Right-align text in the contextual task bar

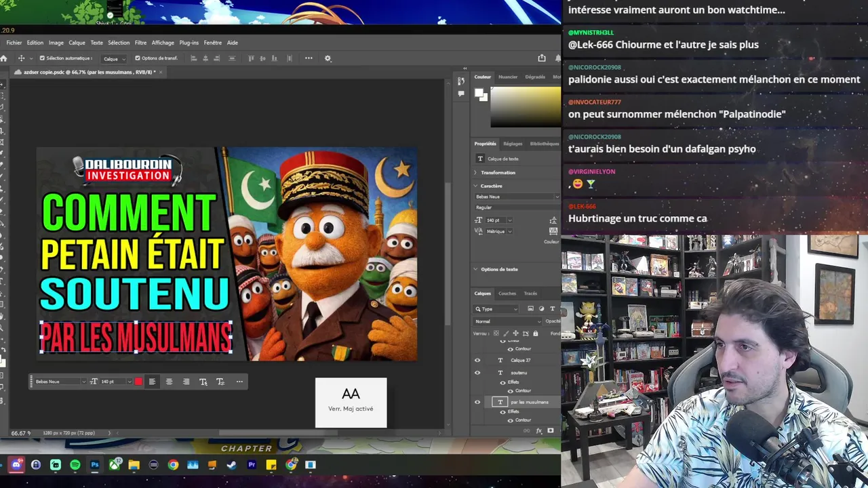pos(186,382)
